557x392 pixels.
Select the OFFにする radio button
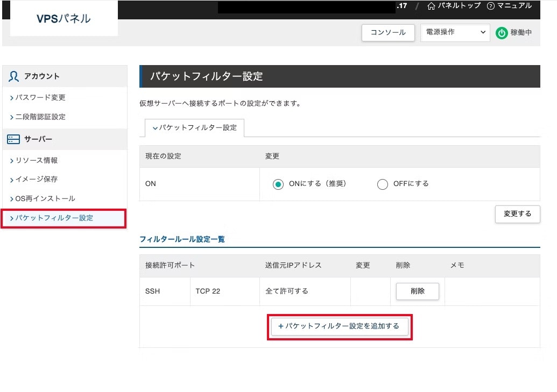pos(382,184)
